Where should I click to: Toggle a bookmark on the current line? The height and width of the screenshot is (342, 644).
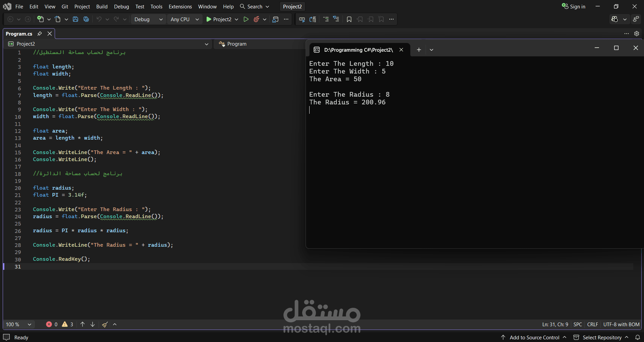point(349,19)
